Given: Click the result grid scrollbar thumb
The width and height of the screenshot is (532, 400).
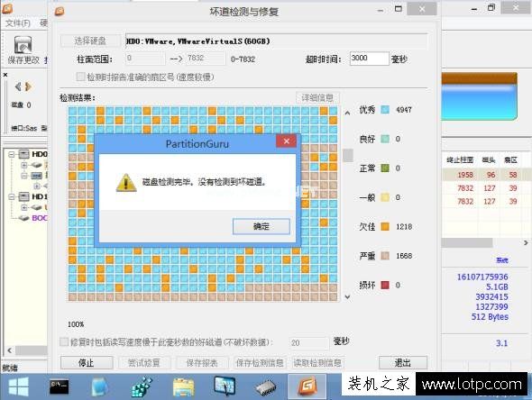Looking at the screenshot, I should point(348,156).
